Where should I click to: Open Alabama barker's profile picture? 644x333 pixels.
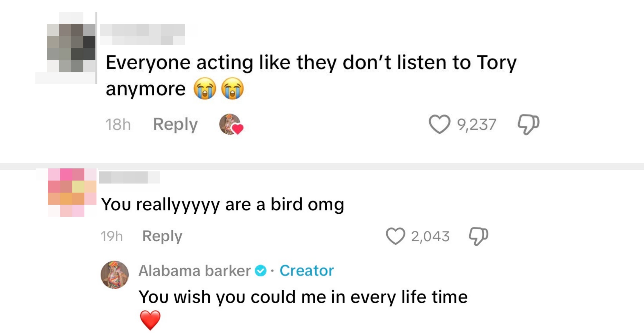pyautogui.click(x=114, y=275)
